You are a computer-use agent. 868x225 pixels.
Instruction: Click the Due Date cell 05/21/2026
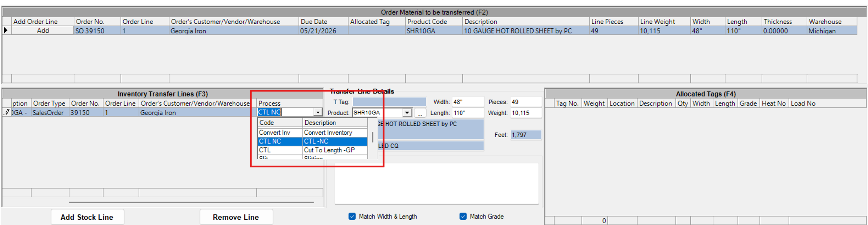[323, 31]
